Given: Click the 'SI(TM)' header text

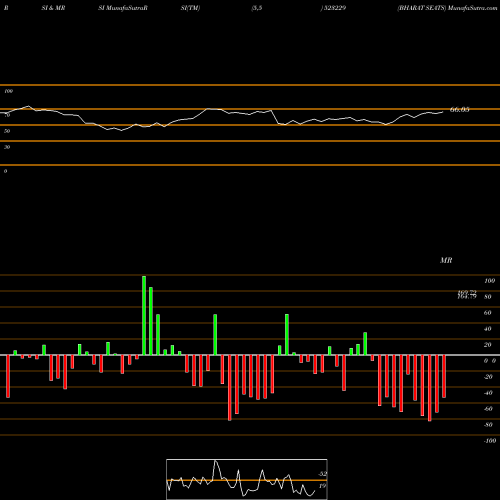Looking at the screenshot, I should coord(190,8).
